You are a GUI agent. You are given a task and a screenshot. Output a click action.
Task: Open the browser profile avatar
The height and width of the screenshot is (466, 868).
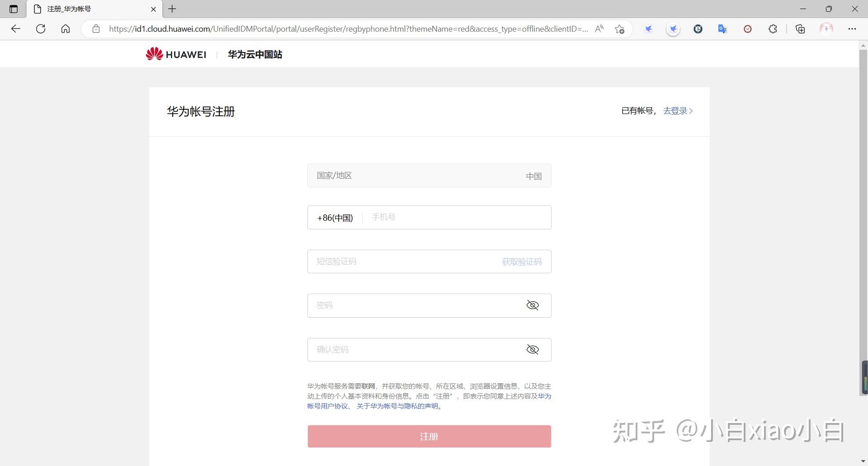click(826, 29)
